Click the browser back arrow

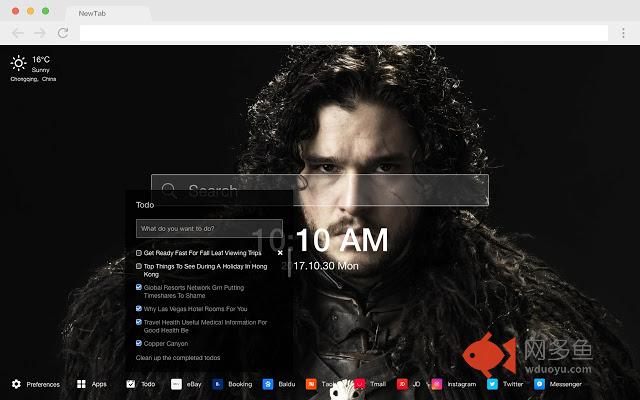coord(18,33)
